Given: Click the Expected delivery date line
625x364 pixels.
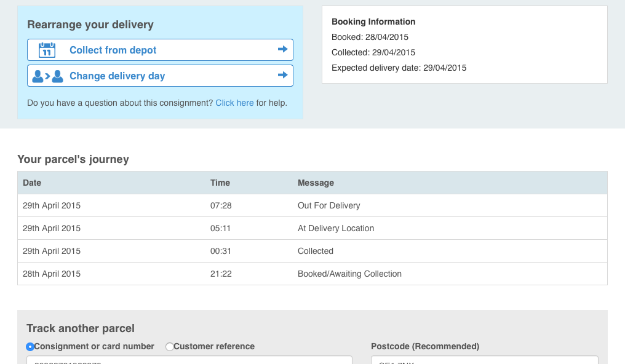Looking at the screenshot, I should pos(399,68).
